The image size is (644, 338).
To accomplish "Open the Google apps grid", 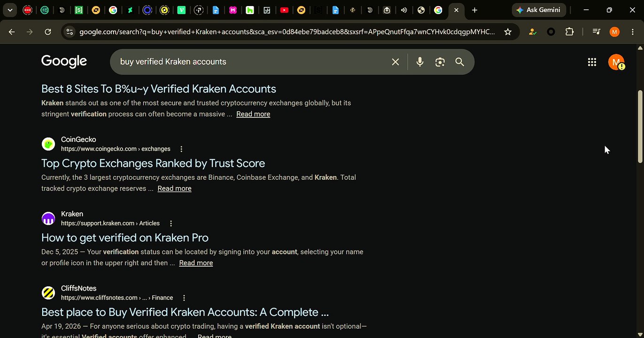I will coord(592,62).
